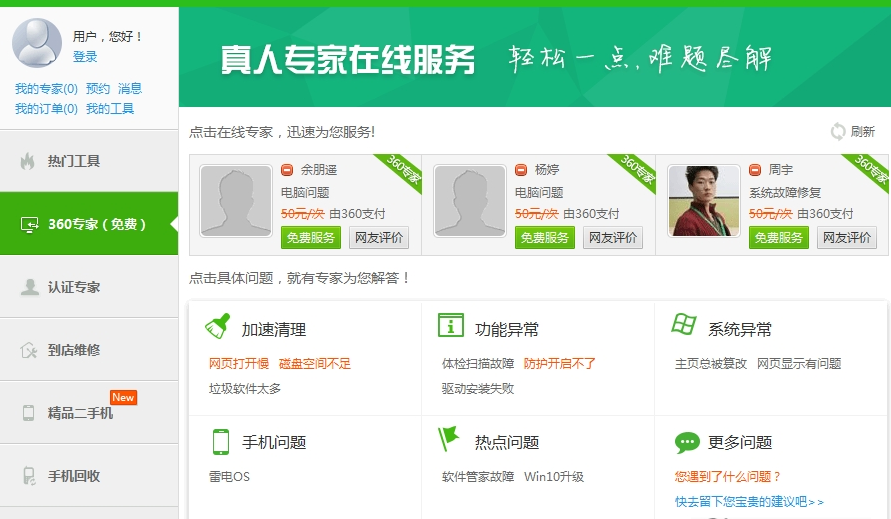Screen dimensions: 891x519
Task: Open the 到店维修 sidebar section
Action: [x=74, y=350]
